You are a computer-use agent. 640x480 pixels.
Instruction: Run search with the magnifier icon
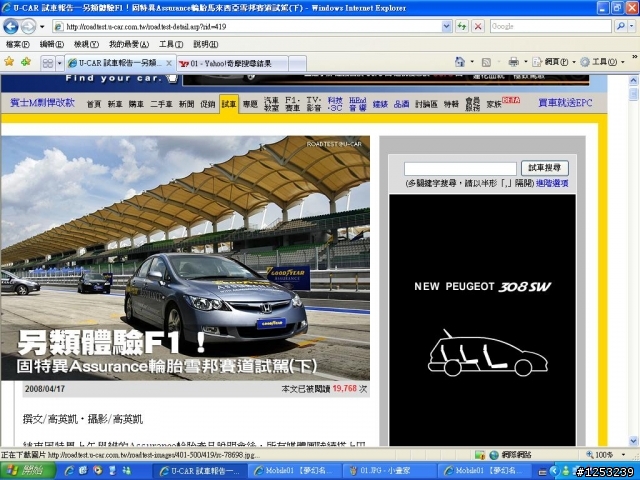tap(621, 27)
